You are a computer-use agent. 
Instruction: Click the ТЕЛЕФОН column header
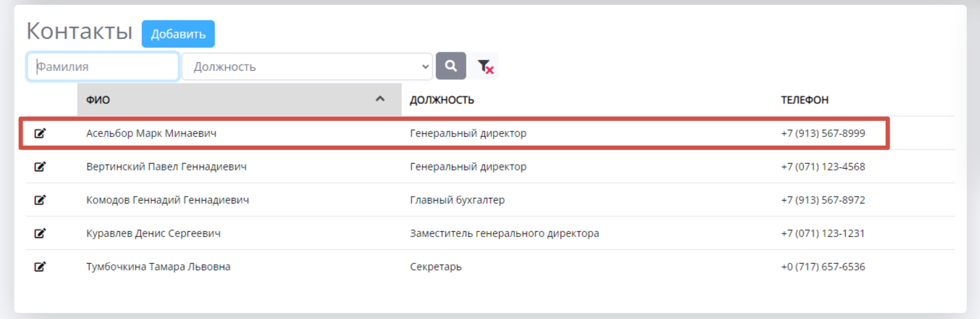pos(804,100)
